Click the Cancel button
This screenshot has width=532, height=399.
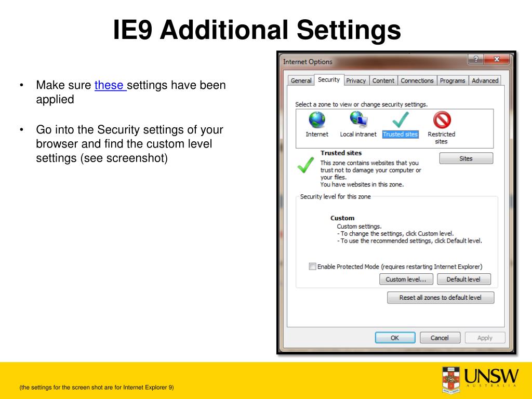pos(440,338)
